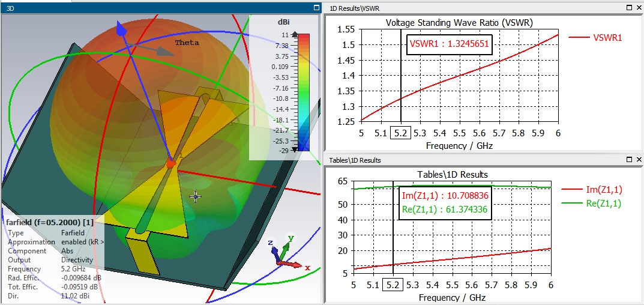Click the boxed 5.2 marker value in impedance plot
644x305 pixels.
tap(393, 285)
